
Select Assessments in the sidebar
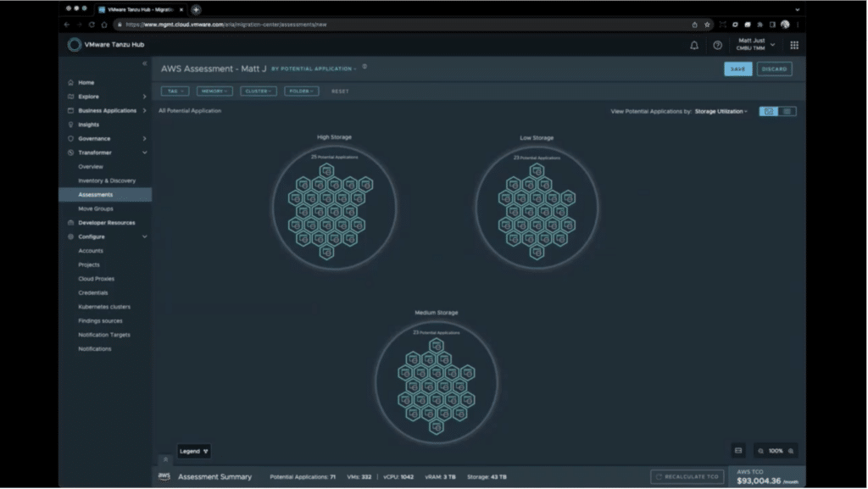coord(105,195)
